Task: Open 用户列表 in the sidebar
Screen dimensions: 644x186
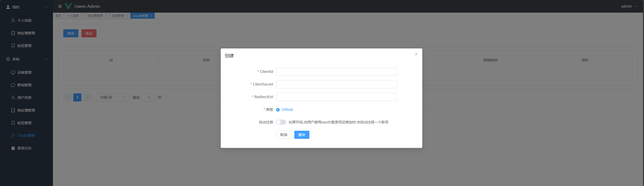Action: (x=24, y=98)
